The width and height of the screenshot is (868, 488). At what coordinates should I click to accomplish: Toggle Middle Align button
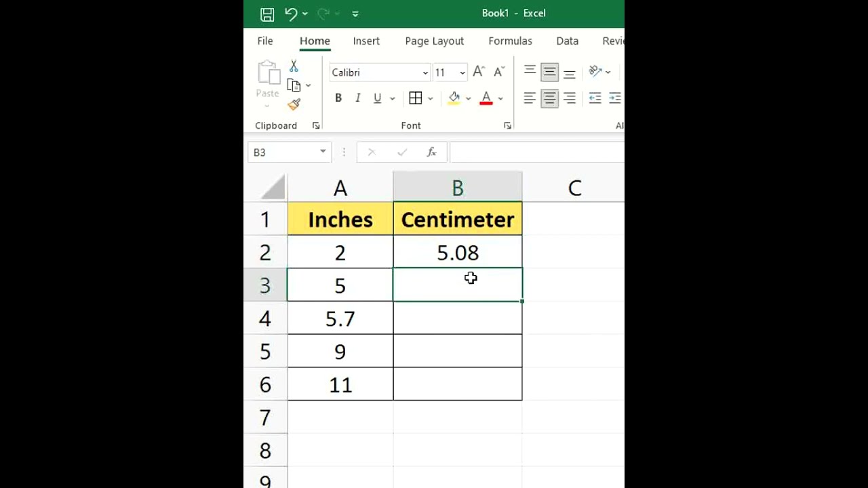tap(549, 72)
